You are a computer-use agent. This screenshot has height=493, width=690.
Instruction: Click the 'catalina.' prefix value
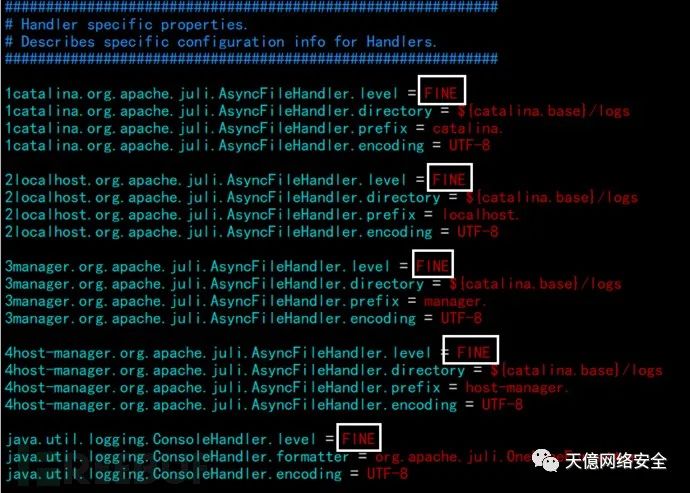click(x=467, y=128)
